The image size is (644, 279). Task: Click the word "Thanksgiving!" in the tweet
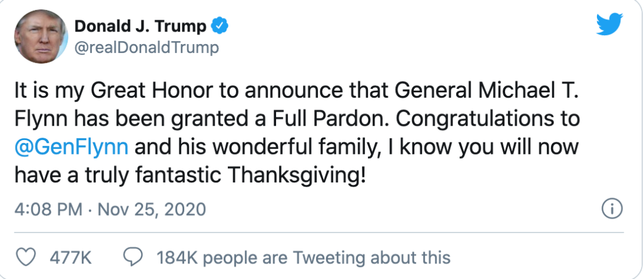coord(296,176)
